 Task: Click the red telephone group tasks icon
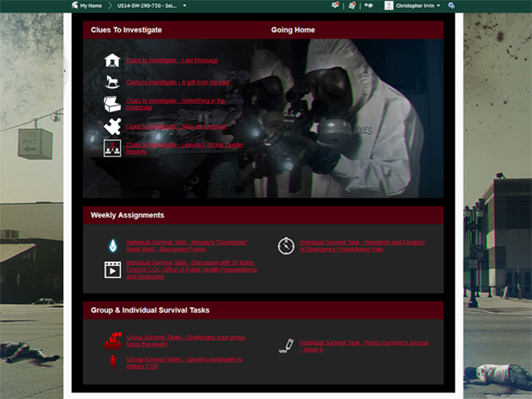click(113, 340)
